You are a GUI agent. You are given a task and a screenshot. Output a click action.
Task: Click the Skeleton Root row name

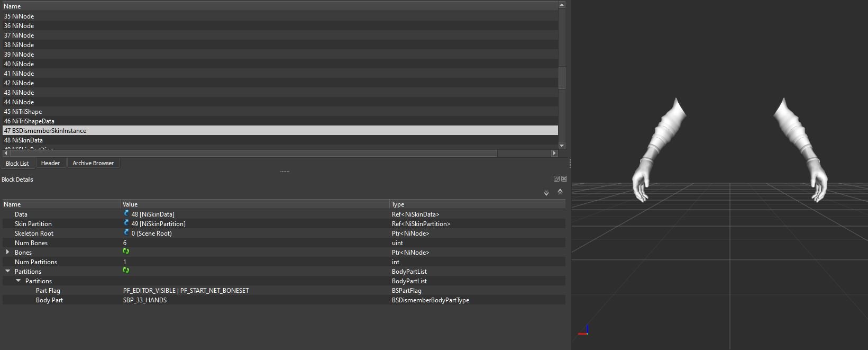pos(34,233)
